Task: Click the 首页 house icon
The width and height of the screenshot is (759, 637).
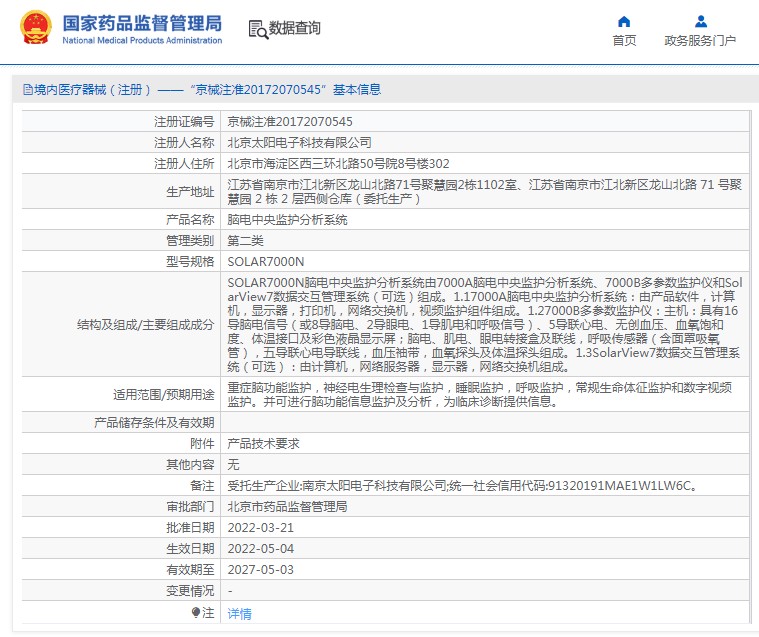Action: 624,21
